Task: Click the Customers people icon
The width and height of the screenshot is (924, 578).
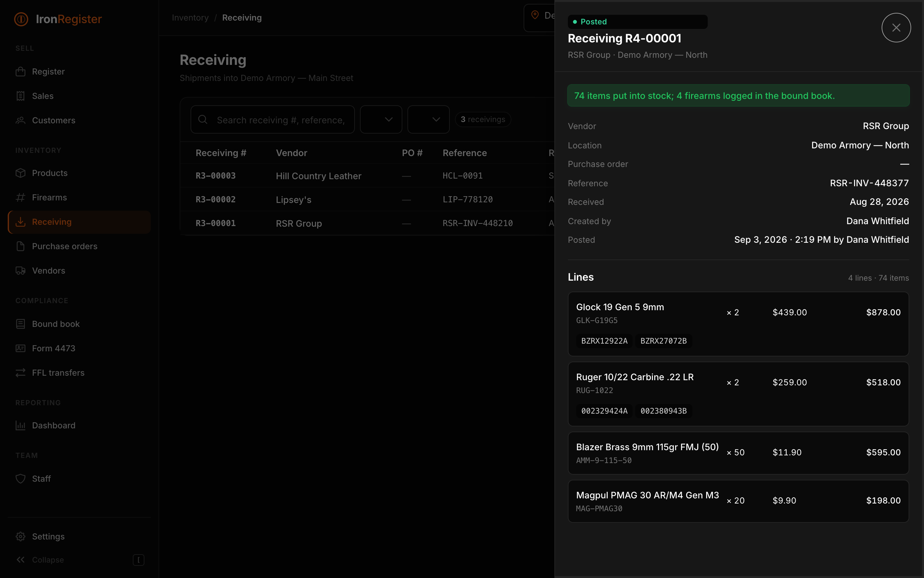Action: click(21, 120)
